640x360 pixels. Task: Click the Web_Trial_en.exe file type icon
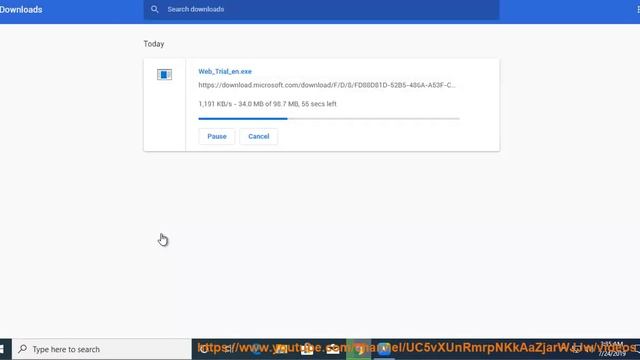tap(164, 75)
